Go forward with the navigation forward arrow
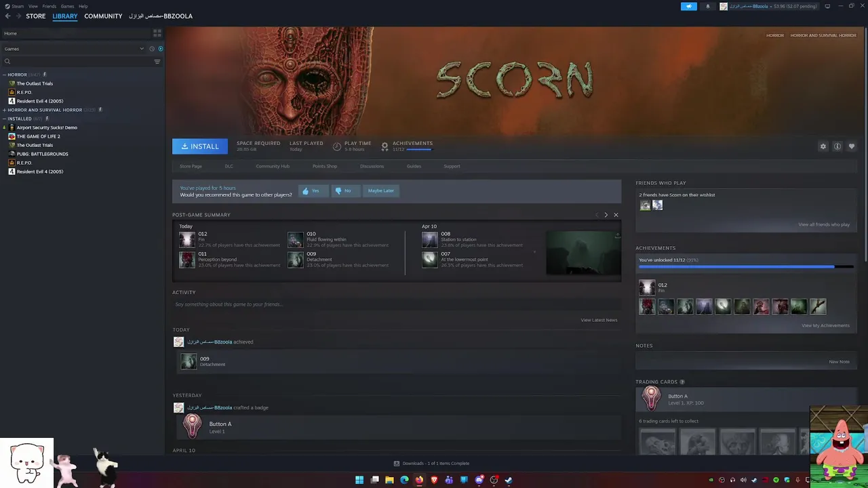Viewport: 868px width, 488px height. [18, 16]
